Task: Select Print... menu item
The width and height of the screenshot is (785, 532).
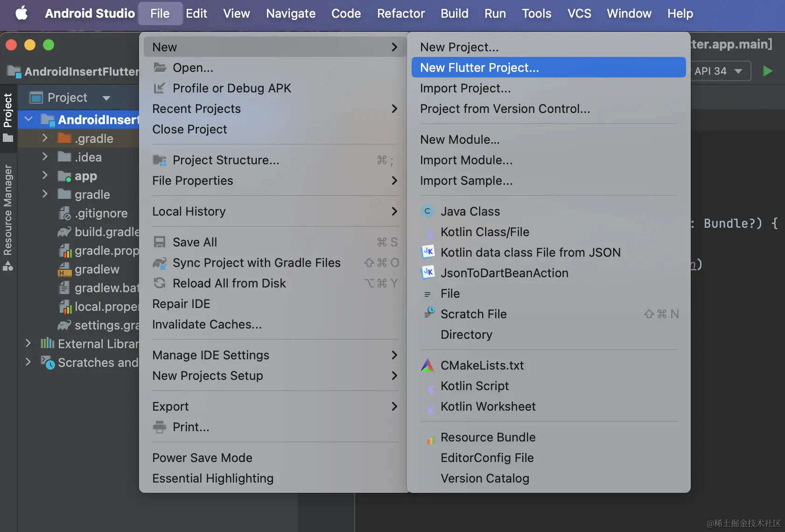Action: (275, 427)
